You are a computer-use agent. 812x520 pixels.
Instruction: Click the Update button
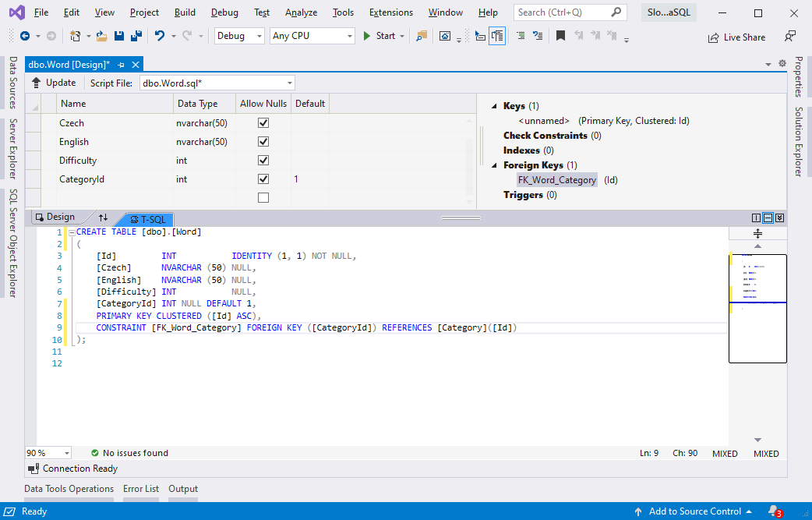(x=54, y=83)
